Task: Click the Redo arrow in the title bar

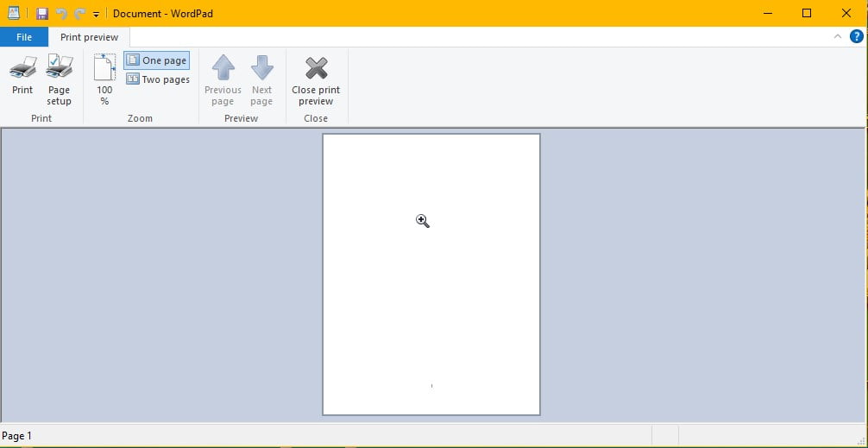Action: 80,13
